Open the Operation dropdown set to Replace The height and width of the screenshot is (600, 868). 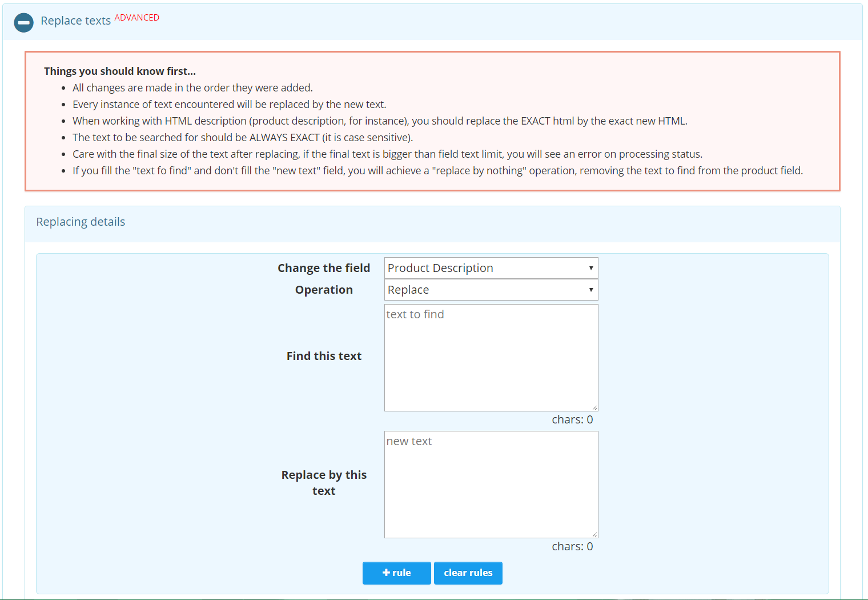click(x=491, y=290)
